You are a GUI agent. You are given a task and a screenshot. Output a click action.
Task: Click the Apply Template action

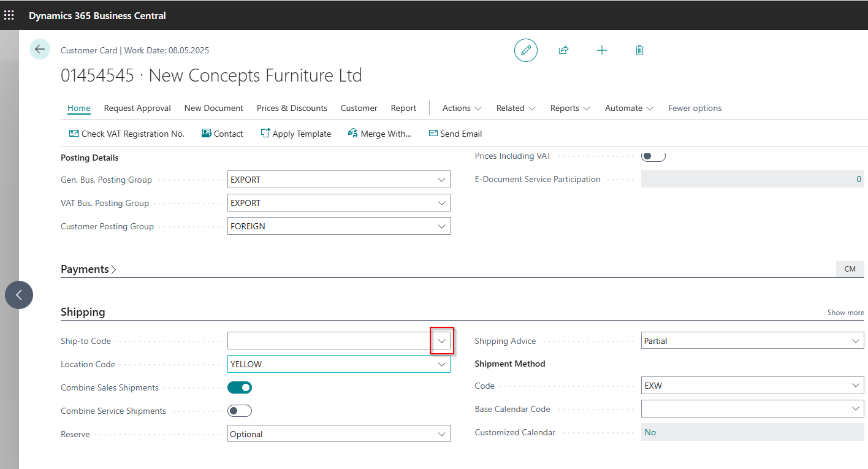[295, 134]
